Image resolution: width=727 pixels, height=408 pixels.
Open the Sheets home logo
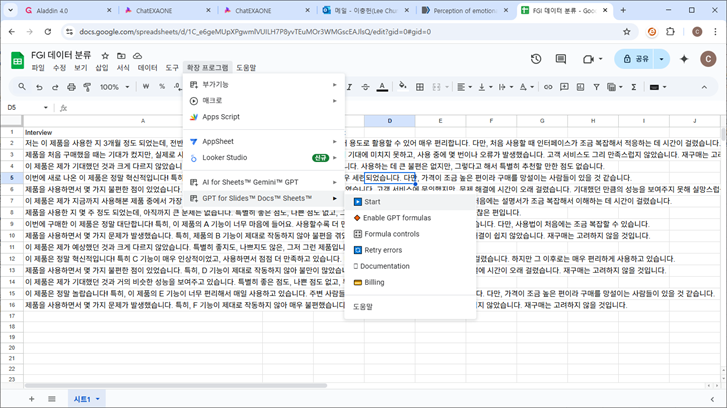[x=17, y=60]
